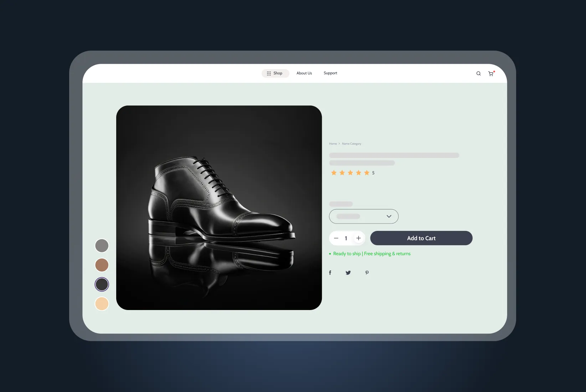Pin the product on Pinterest
Screen dimensions: 586x392
(367, 272)
